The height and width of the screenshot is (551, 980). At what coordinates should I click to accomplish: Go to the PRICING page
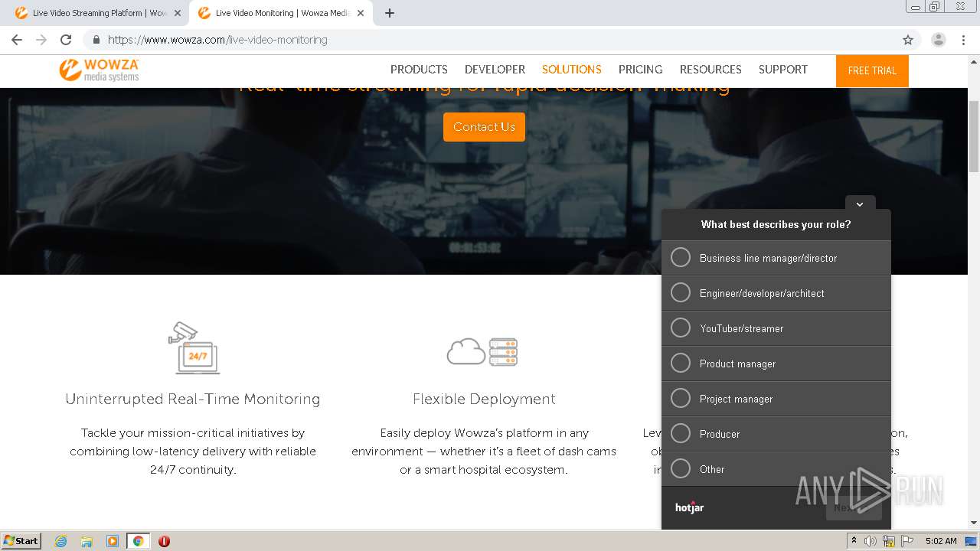[x=640, y=70]
